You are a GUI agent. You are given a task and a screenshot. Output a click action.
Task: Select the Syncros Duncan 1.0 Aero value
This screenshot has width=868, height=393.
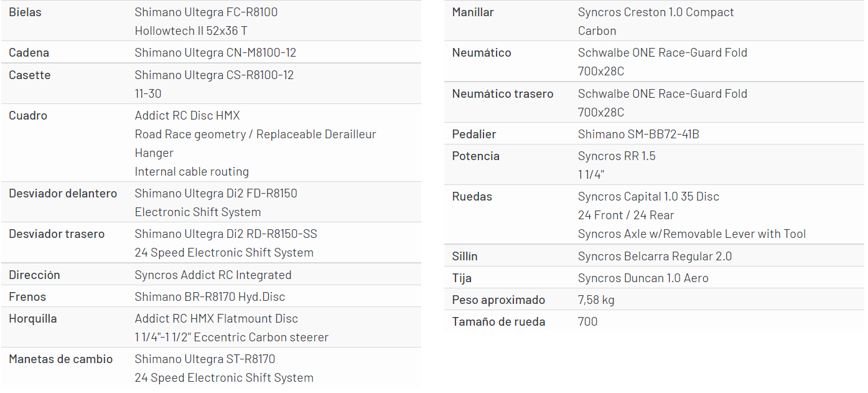(643, 278)
